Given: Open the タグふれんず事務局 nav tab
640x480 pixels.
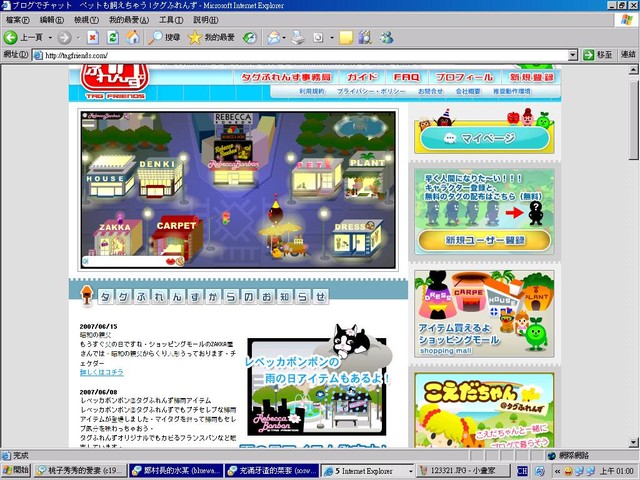Looking at the screenshot, I should click(286, 77).
